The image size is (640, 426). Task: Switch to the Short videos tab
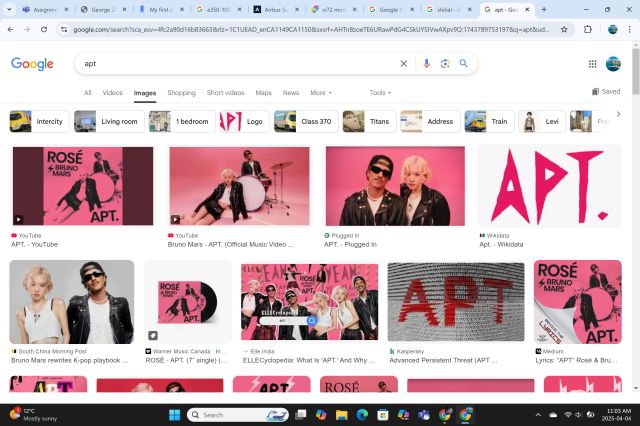click(225, 93)
